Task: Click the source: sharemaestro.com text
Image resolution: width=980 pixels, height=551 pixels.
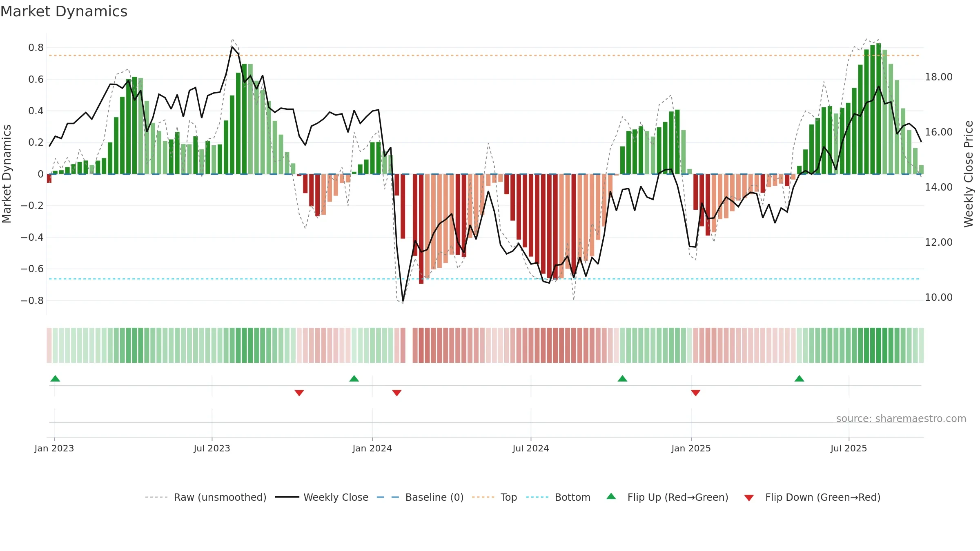Action: coord(901,418)
